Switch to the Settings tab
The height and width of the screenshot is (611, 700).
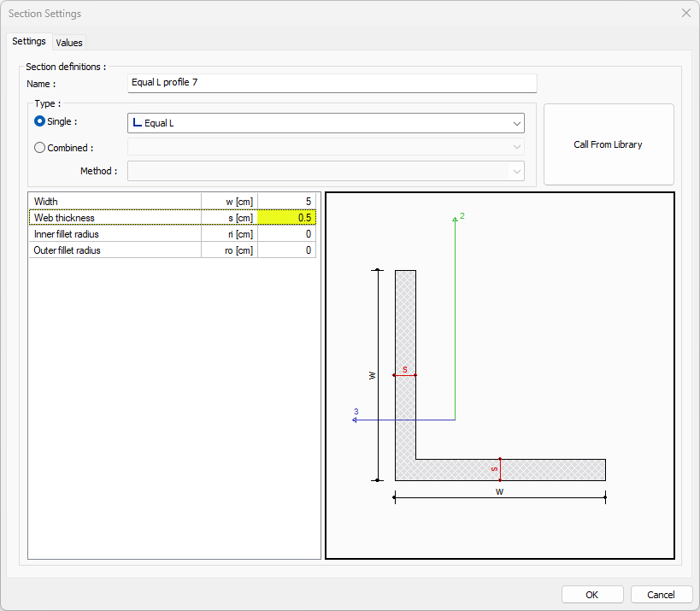pos(29,41)
